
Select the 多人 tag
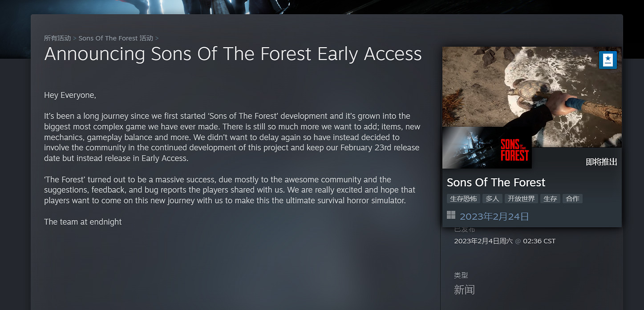tap(492, 199)
